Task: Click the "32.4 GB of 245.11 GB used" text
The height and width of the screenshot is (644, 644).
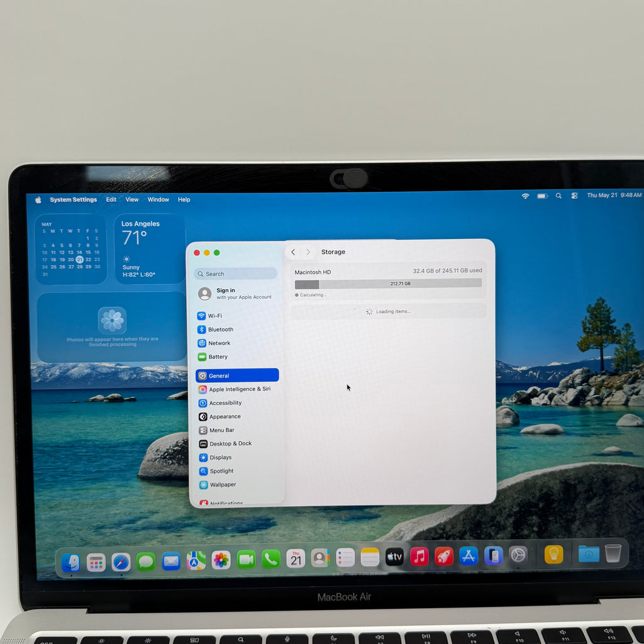Action: coord(447,270)
